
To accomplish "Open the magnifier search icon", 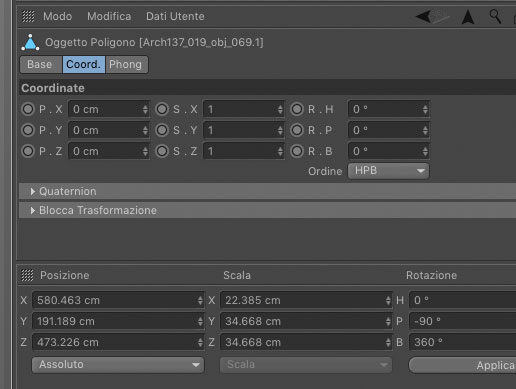I will [x=495, y=16].
